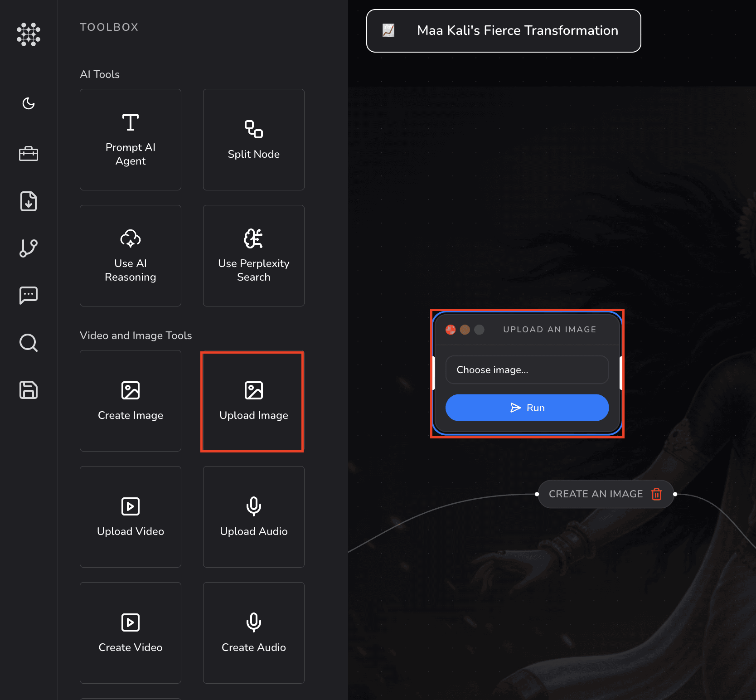Click the Choose image... input field
756x700 pixels.
pyautogui.click(x=527, y=370)
